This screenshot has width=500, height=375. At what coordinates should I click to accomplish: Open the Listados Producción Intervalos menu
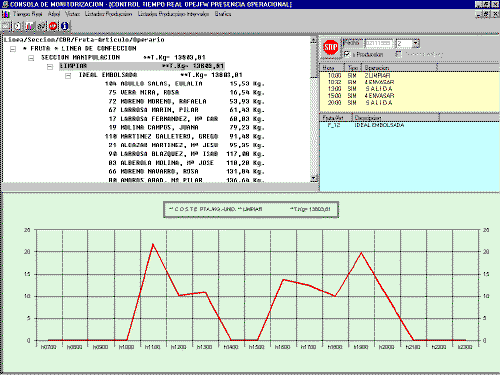173,14
